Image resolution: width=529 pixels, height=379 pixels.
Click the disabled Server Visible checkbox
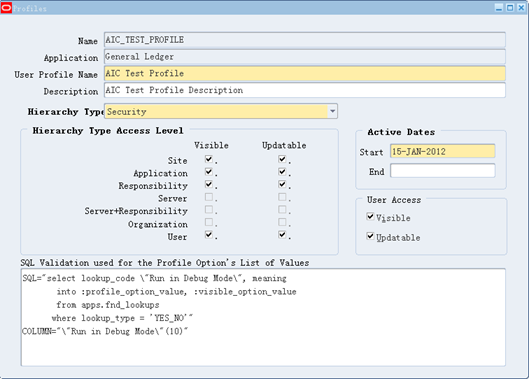point(209,197)
